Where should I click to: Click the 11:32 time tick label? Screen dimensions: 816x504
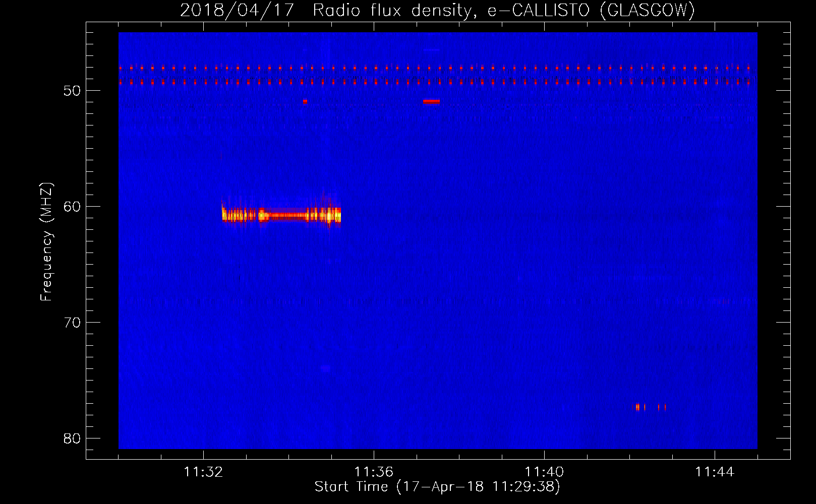pyautogui.click(x=203, y=472)
